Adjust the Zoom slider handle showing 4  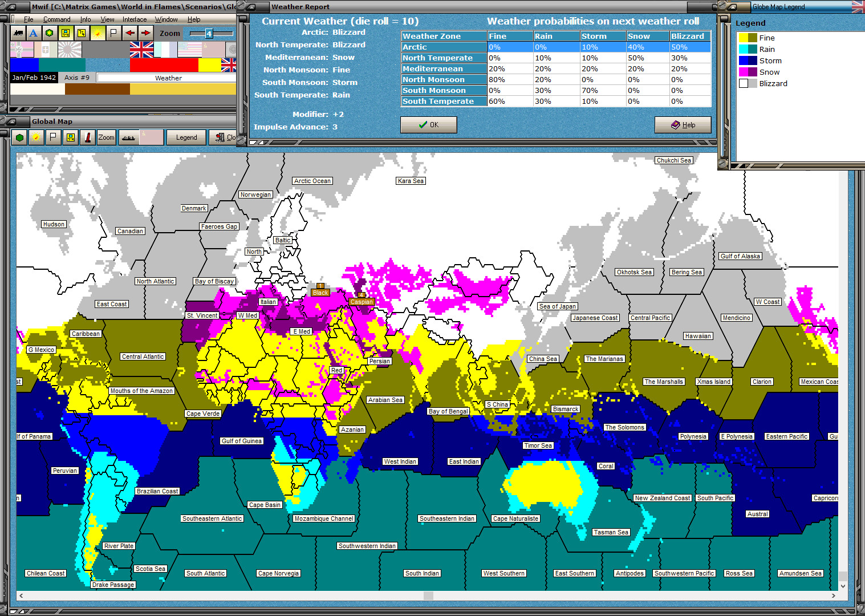coord(209,34)
